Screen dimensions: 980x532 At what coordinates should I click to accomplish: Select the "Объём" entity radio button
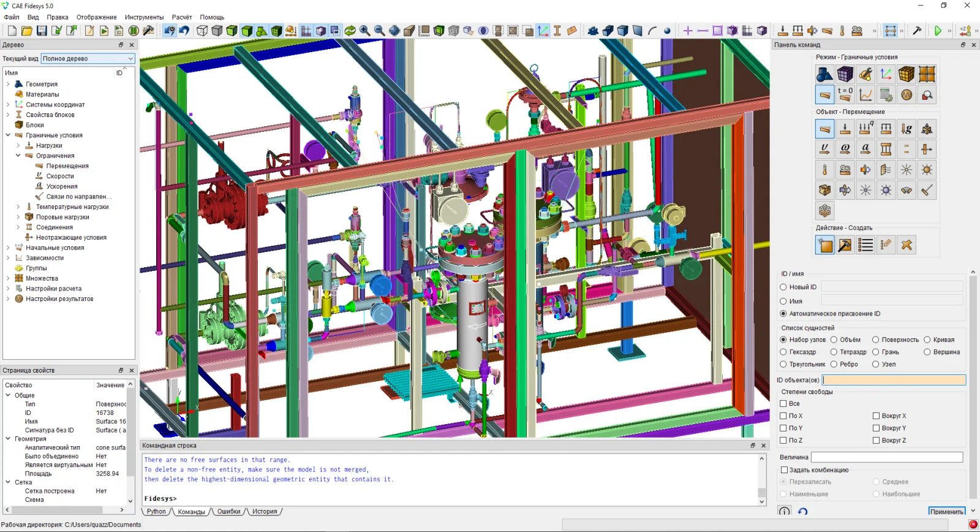click(834, 340)
